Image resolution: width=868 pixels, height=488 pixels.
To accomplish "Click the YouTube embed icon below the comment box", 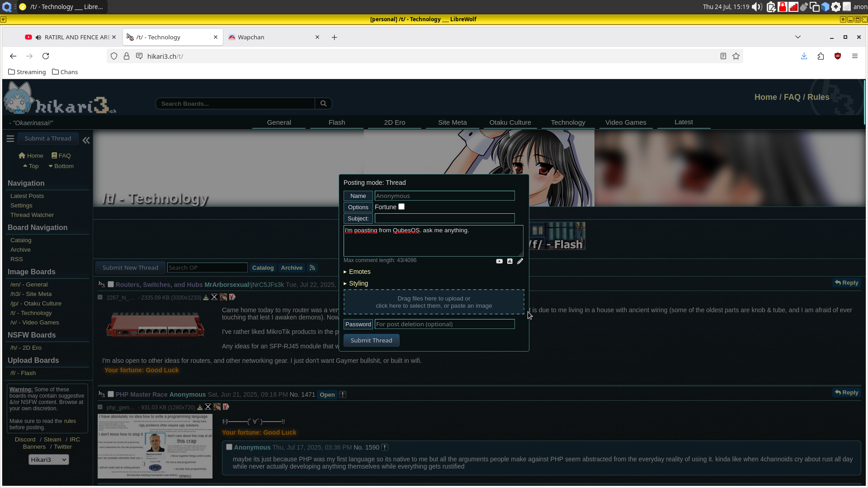I will click(x=499, y=261).
